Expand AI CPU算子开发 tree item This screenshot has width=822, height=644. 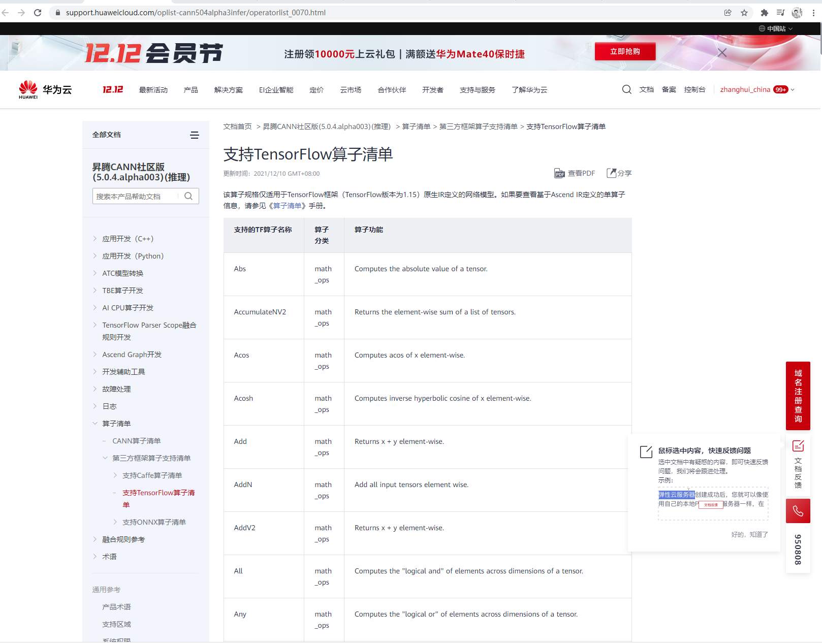point(95,308)
